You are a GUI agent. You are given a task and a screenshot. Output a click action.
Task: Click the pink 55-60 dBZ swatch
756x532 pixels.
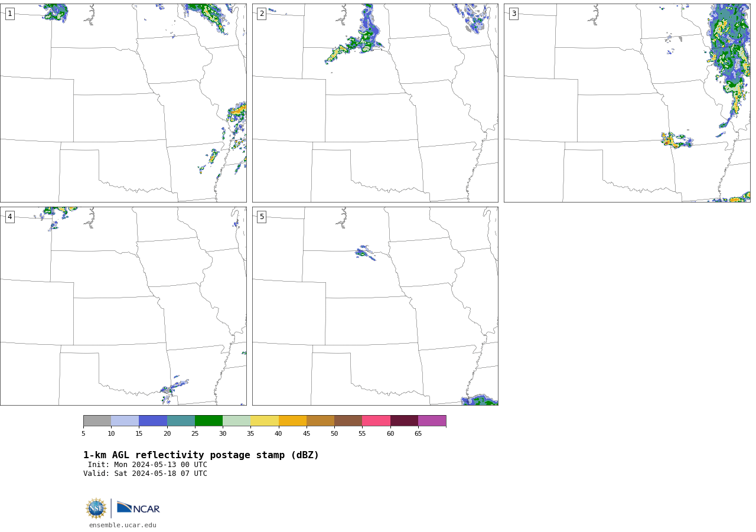376,420
